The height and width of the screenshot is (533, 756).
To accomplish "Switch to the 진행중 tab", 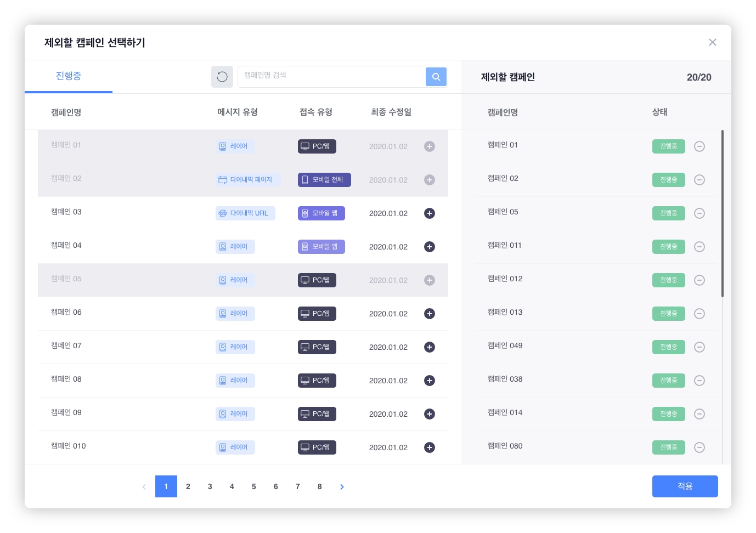I will pyautogui.click(x=69, y=76).
